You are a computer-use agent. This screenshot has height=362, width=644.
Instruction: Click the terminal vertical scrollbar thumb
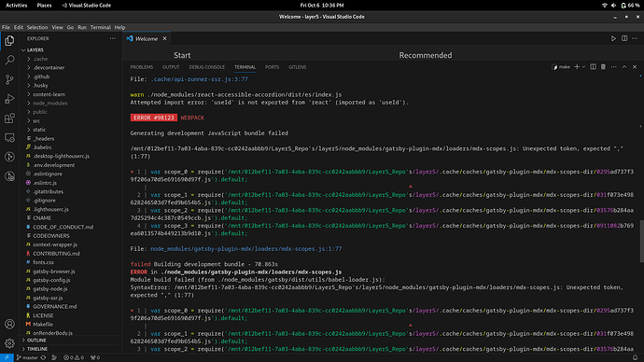click(x=641, y=242)
